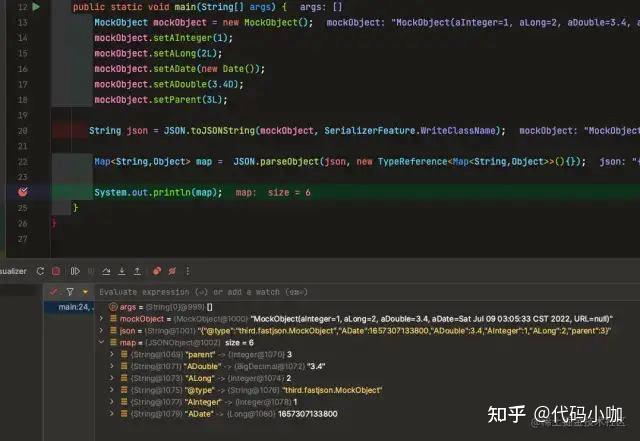Expand the "parent" map entry

coord(112,354)
